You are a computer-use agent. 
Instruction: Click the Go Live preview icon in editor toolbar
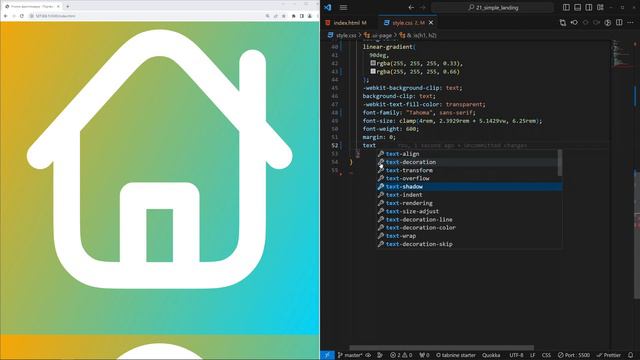(574, 23)
